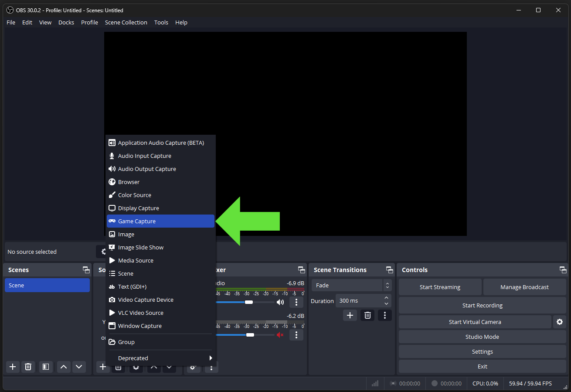Move scene down with arrow icon

pyautogui.click(x=79, y=367)
